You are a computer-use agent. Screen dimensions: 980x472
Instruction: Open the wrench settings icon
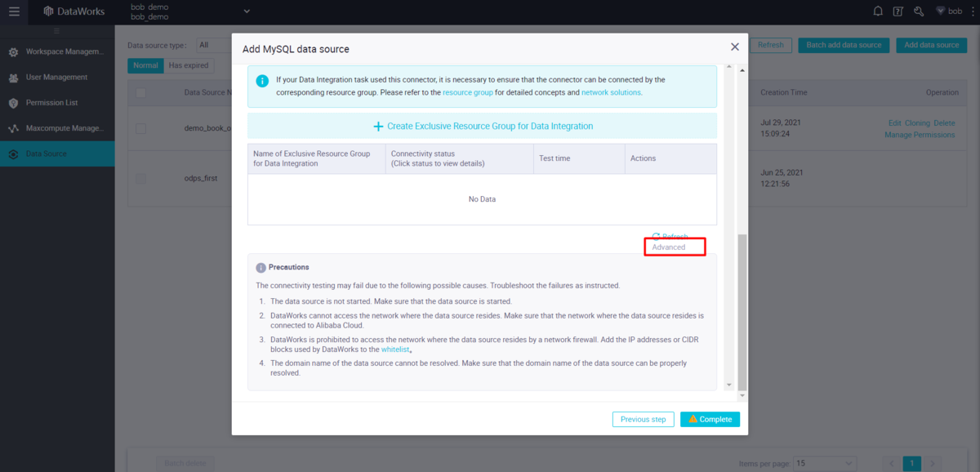pos(919,11)
